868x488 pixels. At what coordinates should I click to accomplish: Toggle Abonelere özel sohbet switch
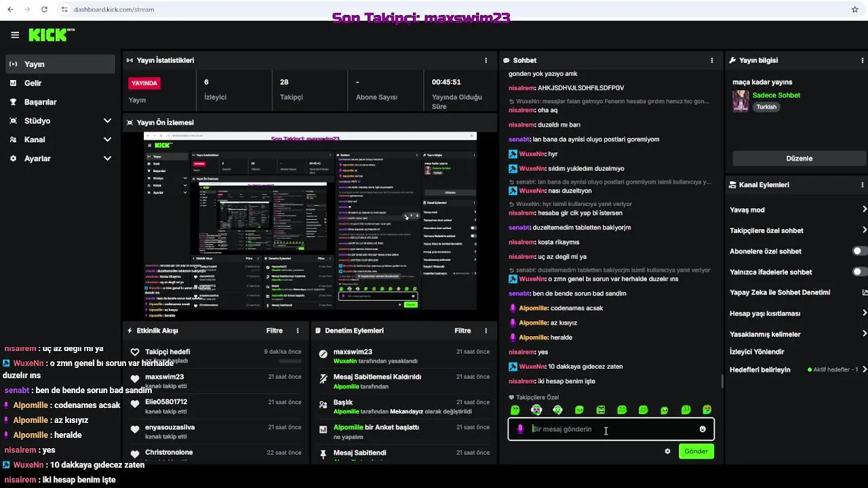(x=859, y=251)
